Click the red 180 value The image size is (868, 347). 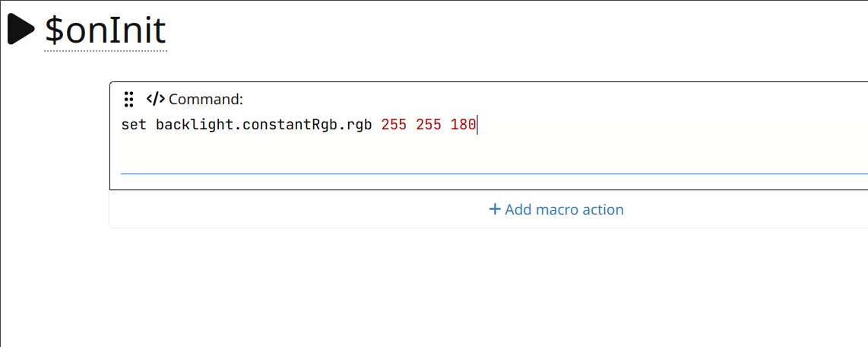(463, 125)
